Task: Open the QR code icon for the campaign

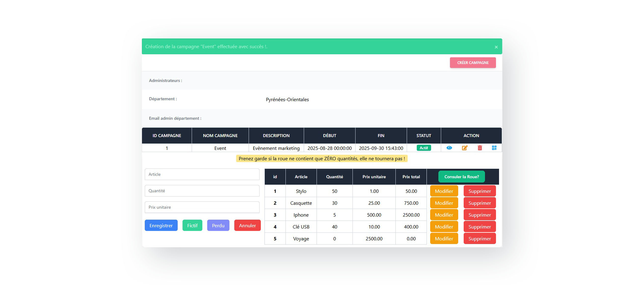Action: 494,148
